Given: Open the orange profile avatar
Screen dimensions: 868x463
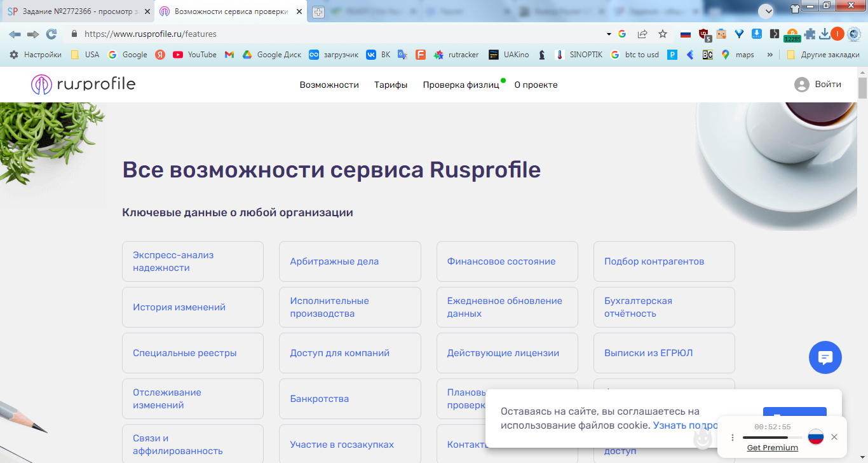Looking at the screenshot, I should click(837, 34).
